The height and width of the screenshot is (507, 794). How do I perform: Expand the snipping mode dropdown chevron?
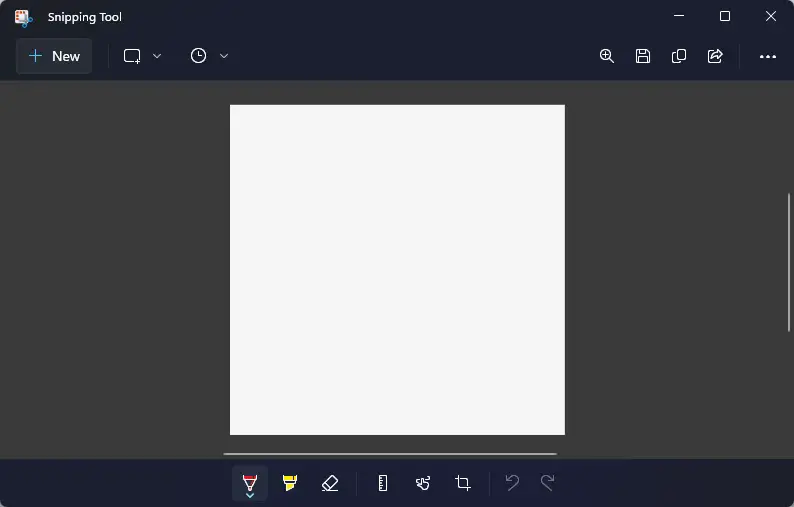[157, 56]
